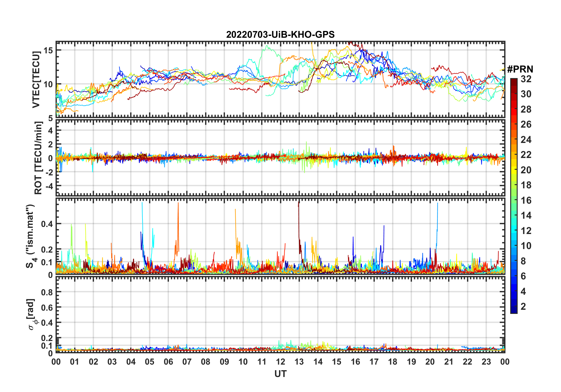Click the ROT [TECU/min] axis label
Image resolution: width=561 pixels, height=392 pixels.
[38, 158]
